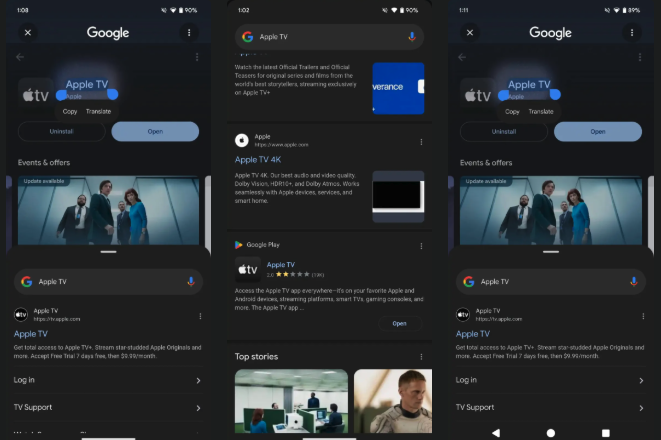
Task: Open first Top stories office image
Action: [x=291, y=401]
